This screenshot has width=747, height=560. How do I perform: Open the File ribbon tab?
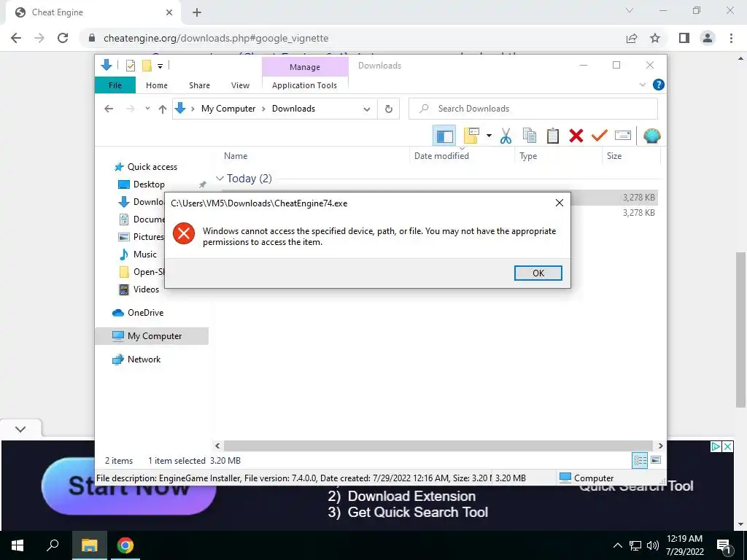(115, 85)
